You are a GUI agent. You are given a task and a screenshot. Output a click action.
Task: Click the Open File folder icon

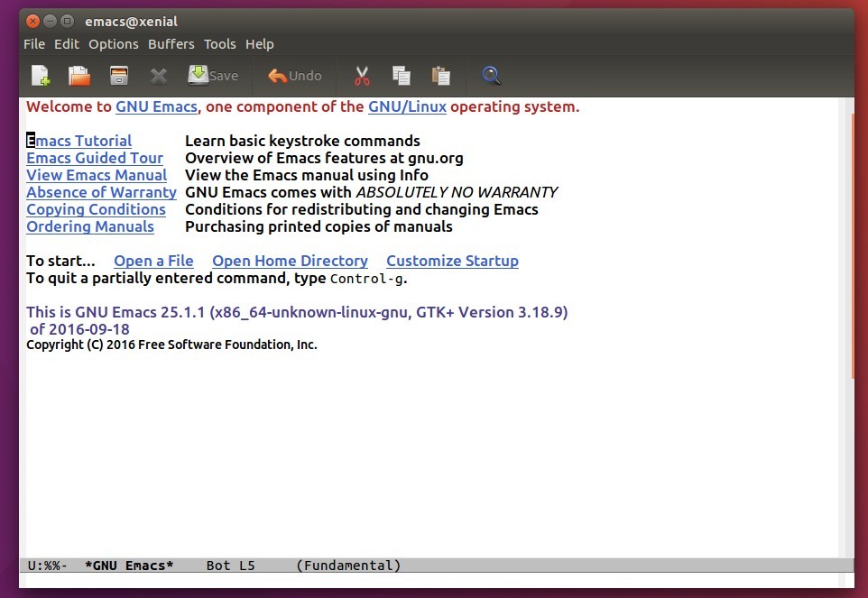[x=79, y=75]
